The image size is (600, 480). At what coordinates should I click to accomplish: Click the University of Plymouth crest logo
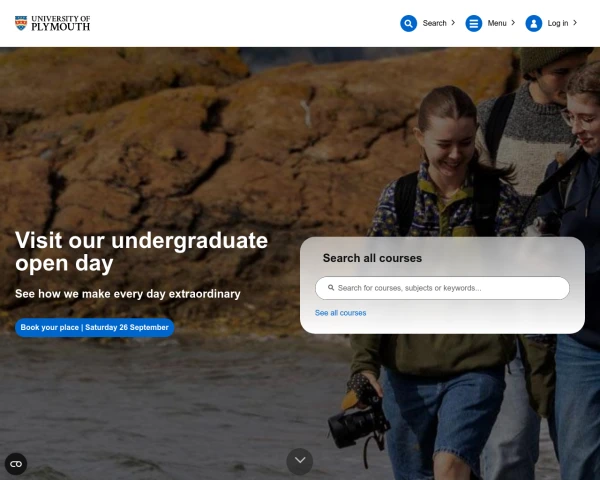point(21,23)
